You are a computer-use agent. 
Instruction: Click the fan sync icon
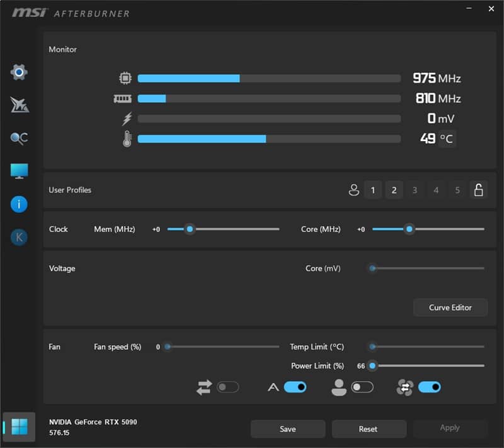click(x=404, y=388)
